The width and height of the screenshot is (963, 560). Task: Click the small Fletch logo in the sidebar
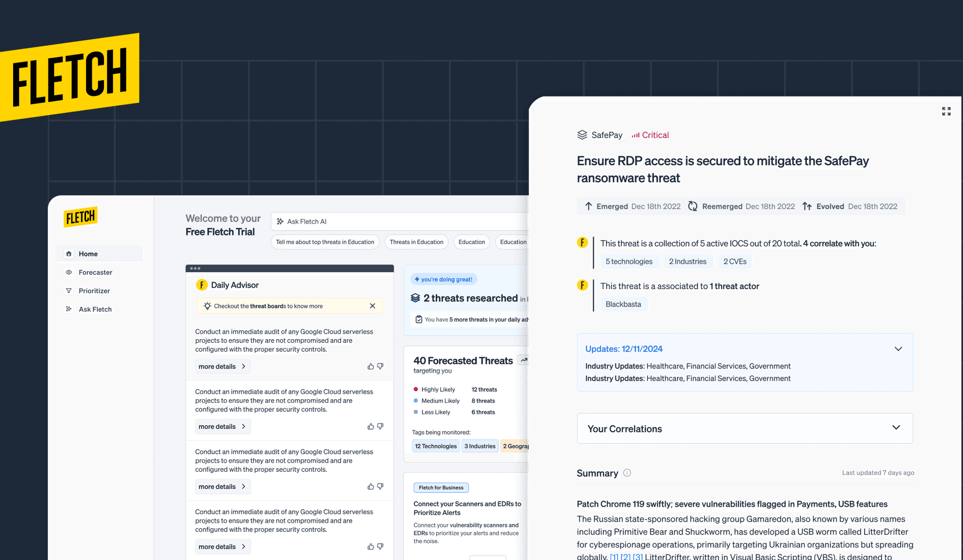click(80, 217)
